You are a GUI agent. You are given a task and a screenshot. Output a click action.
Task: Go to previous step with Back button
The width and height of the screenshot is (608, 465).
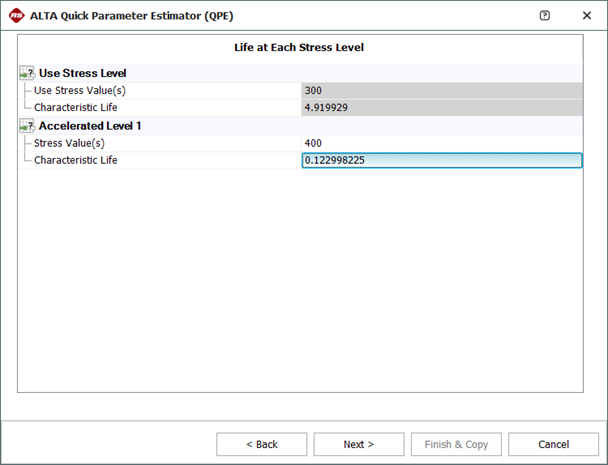(261, 444)
